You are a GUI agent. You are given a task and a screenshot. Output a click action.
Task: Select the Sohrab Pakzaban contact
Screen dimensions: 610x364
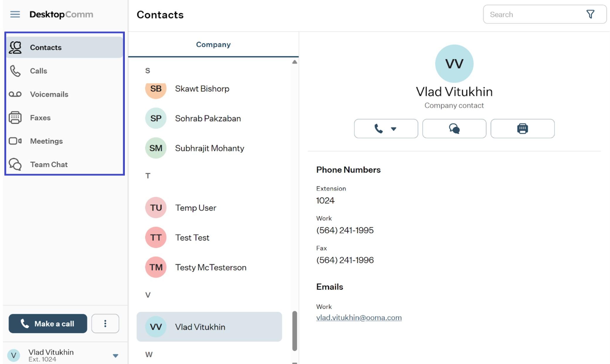pos(209,118)
